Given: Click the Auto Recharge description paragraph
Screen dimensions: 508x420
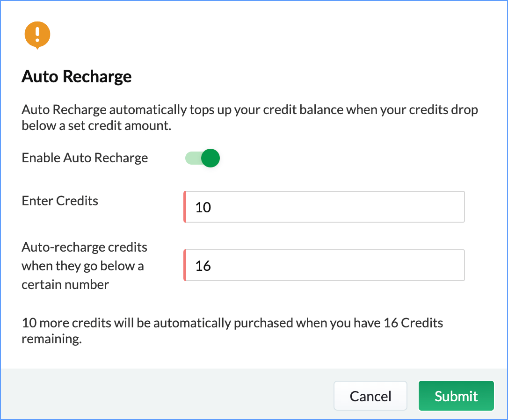Looking at the screenshot, I should pos(249,117).
